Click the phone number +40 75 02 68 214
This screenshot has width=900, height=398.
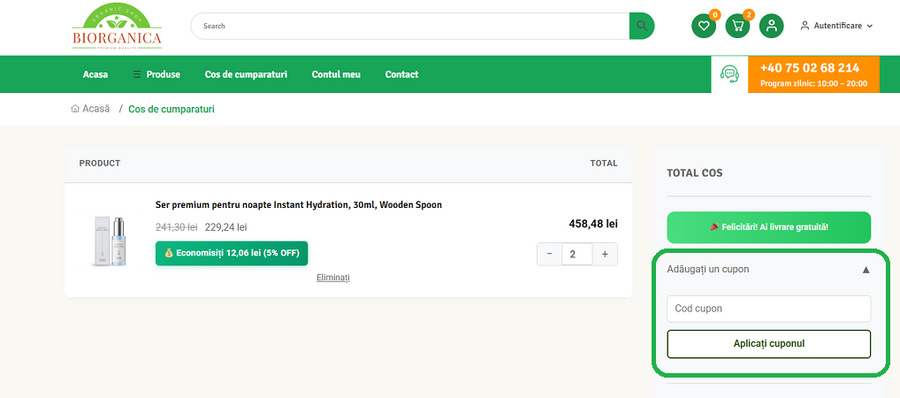tap(810, 68)
